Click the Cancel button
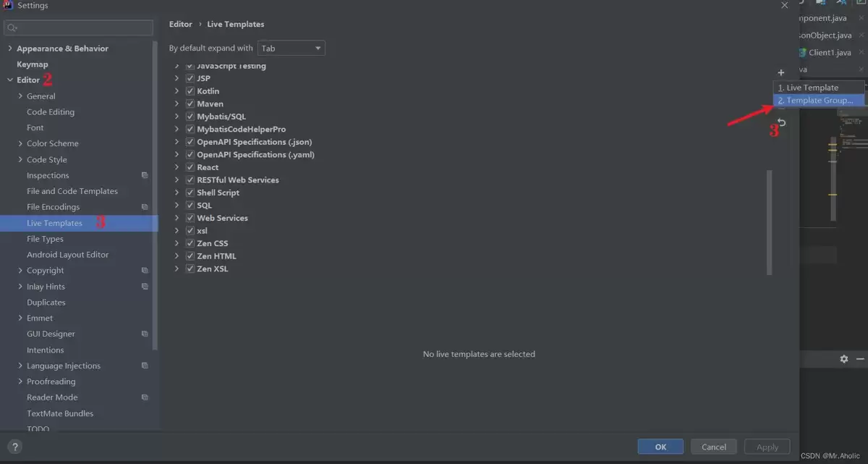The width and height of the screenshot is (868, 464). 713,447
